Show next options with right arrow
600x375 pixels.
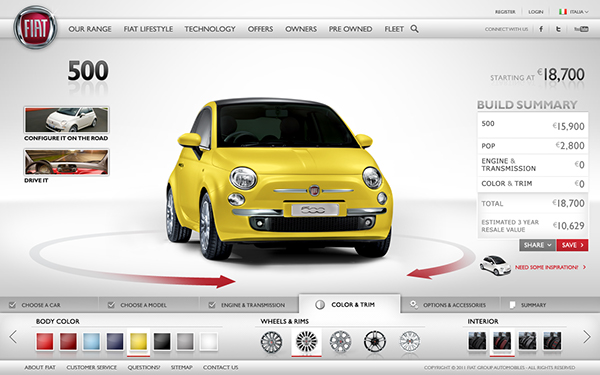[x=587, y=337]
